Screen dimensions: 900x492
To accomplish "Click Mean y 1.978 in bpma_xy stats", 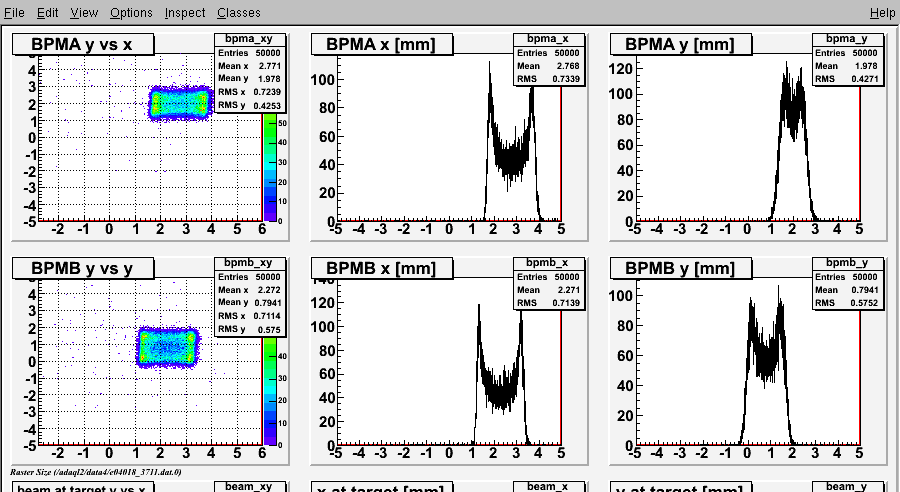I will click(x=249, y=79).
